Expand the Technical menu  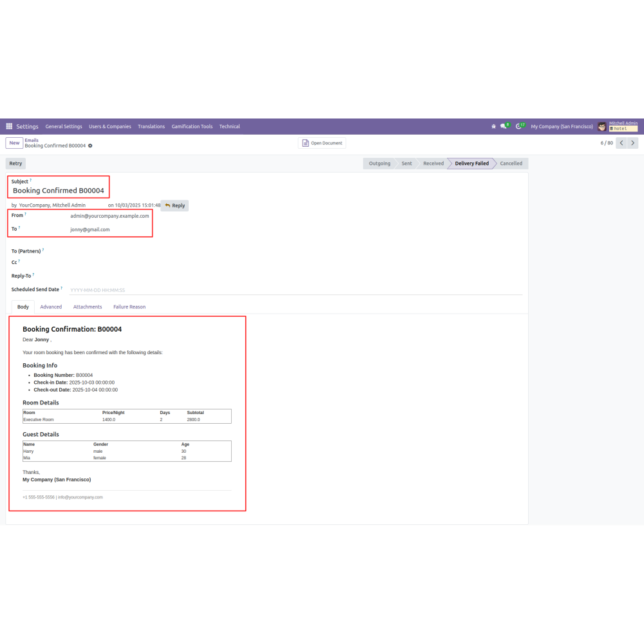tap(229, 126)
